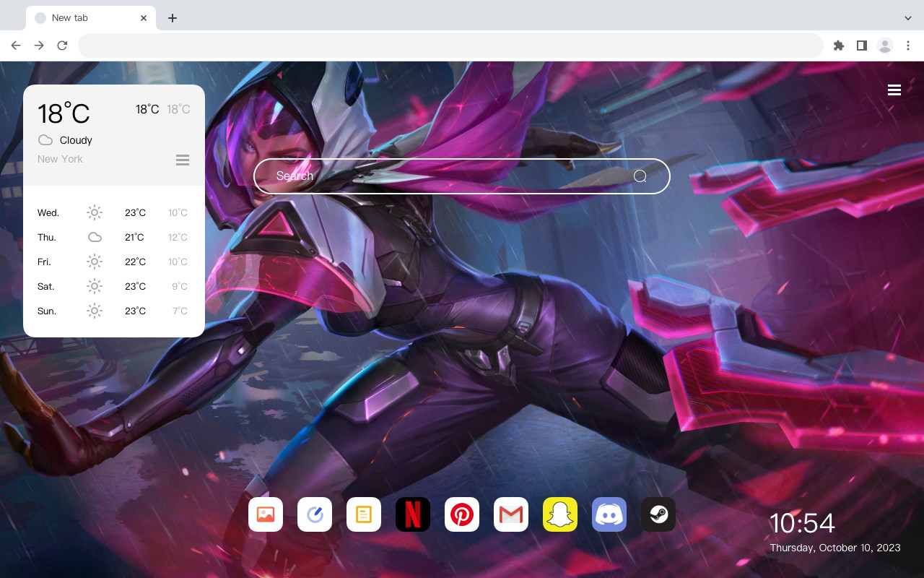Open the page hamburger menu at top right

coord(894,90)
